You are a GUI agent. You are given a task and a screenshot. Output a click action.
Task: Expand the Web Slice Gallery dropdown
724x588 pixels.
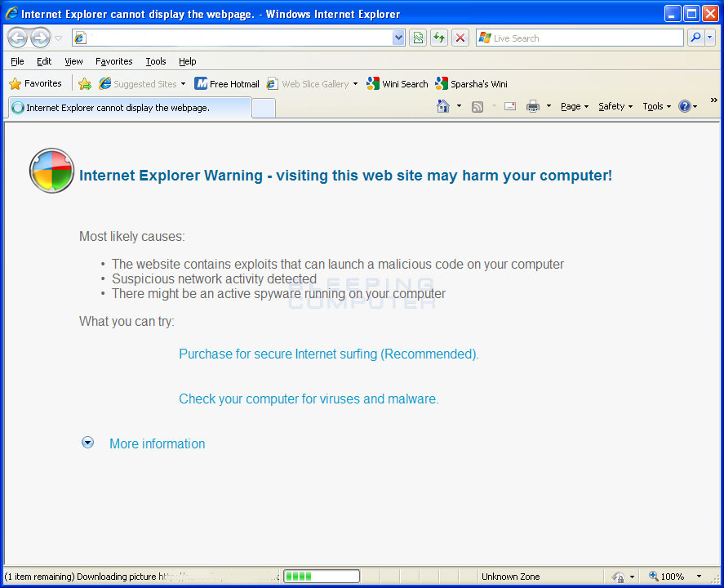click(356, 83)
